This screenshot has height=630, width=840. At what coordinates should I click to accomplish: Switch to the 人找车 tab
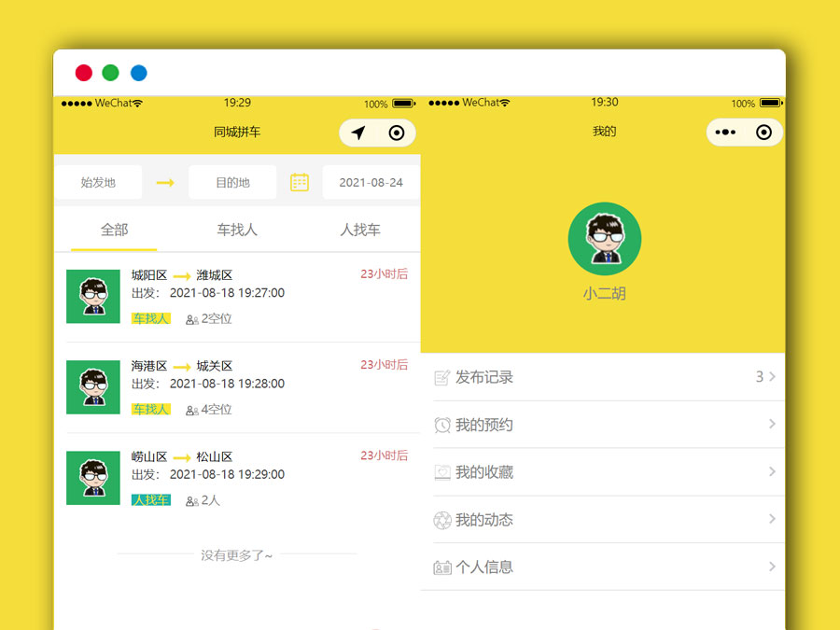359,230
